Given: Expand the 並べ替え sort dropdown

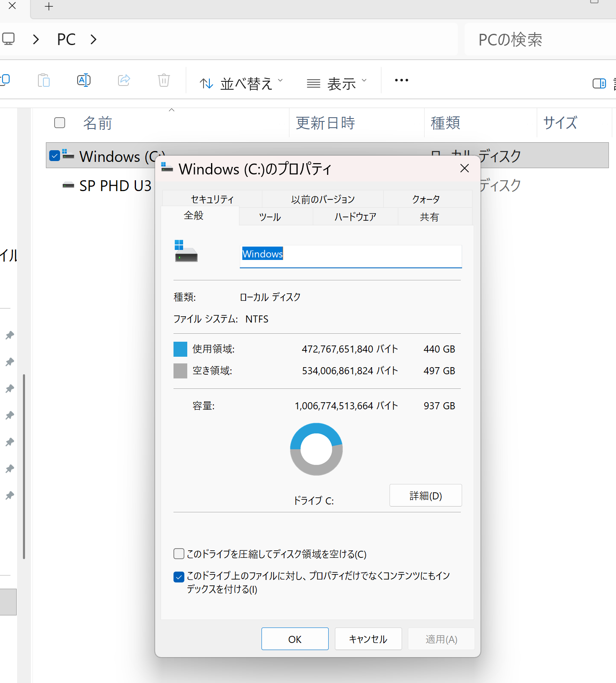Looking at the screenshot, I should tap(241, 83).
